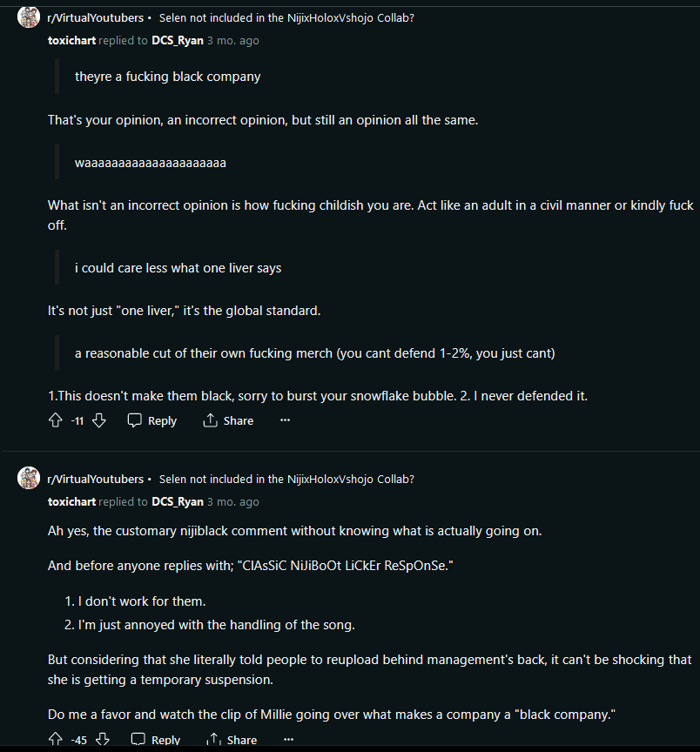Viewport: 700px width, 752px height.
Task: Open toxichart profile from second comment
Action: (x=71, y=501)
